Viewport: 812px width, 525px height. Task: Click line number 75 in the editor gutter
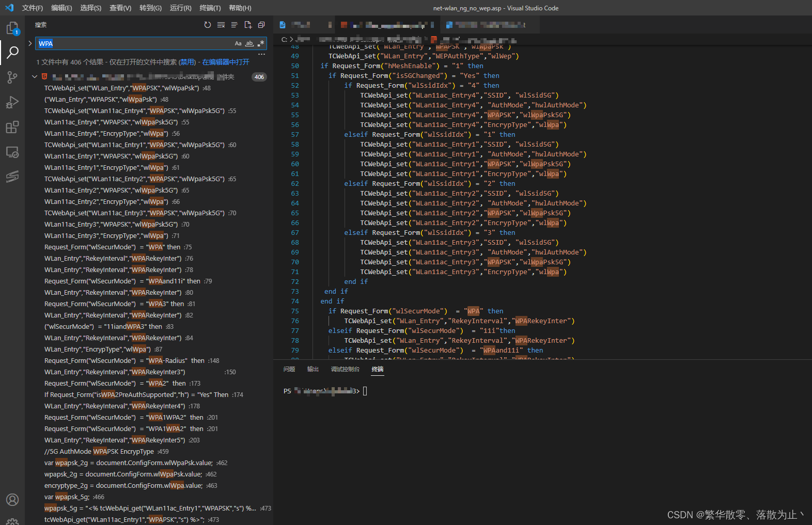[295, 311]
